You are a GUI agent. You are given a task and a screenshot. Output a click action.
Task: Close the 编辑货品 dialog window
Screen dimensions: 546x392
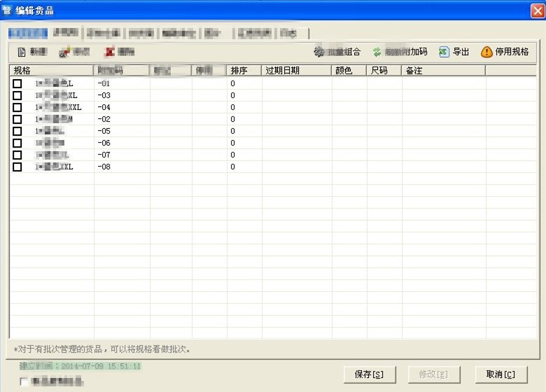pos(536,10)
